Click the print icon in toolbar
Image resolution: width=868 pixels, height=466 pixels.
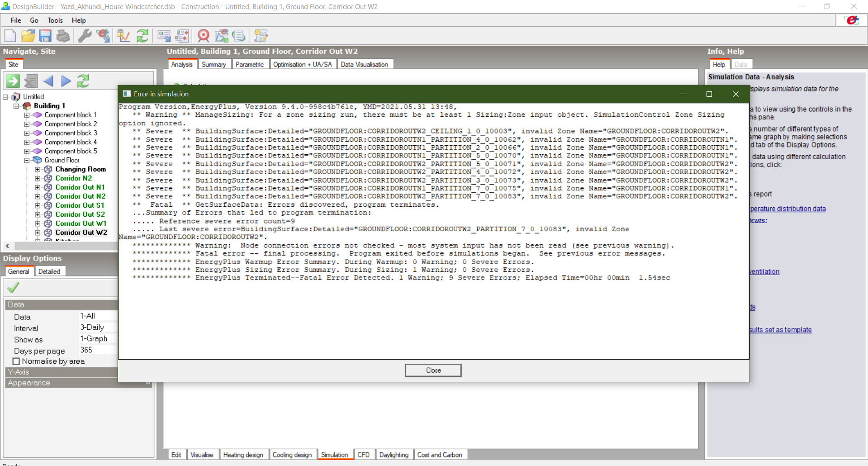63,36
